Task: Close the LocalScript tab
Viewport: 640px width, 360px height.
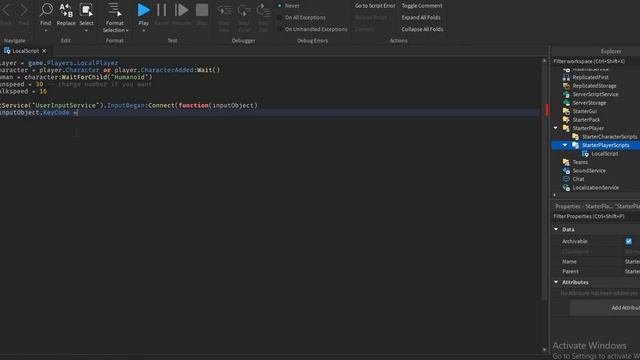Action: coord(44,51)
